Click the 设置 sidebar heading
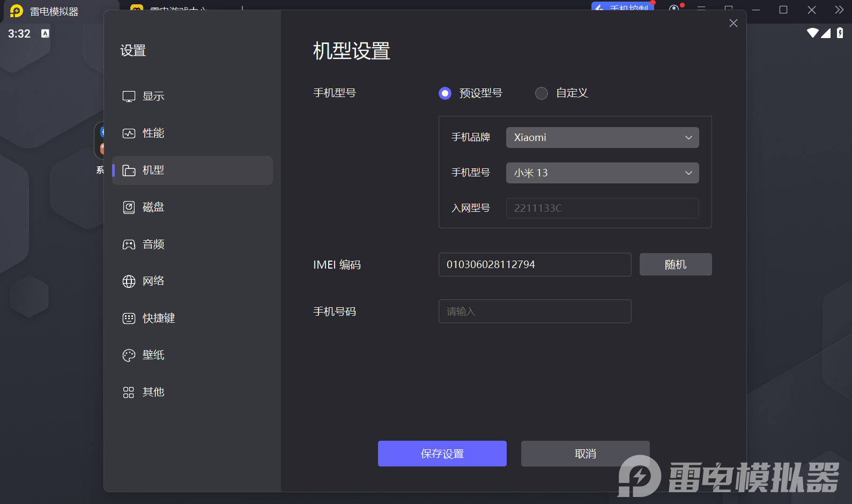The height and width of the screenshot is (504, 852). click(133, 51)
